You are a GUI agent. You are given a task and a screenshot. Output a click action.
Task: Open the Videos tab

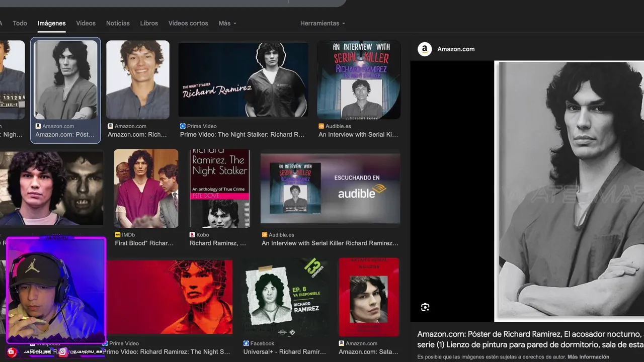(86, 23)
